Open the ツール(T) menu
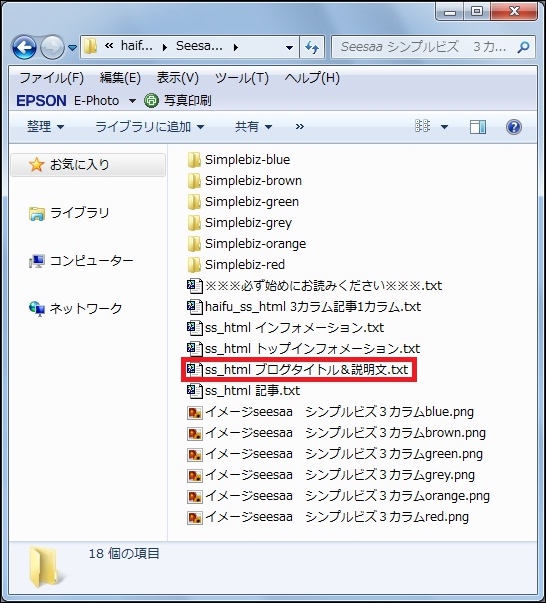 tap(241, 78)
